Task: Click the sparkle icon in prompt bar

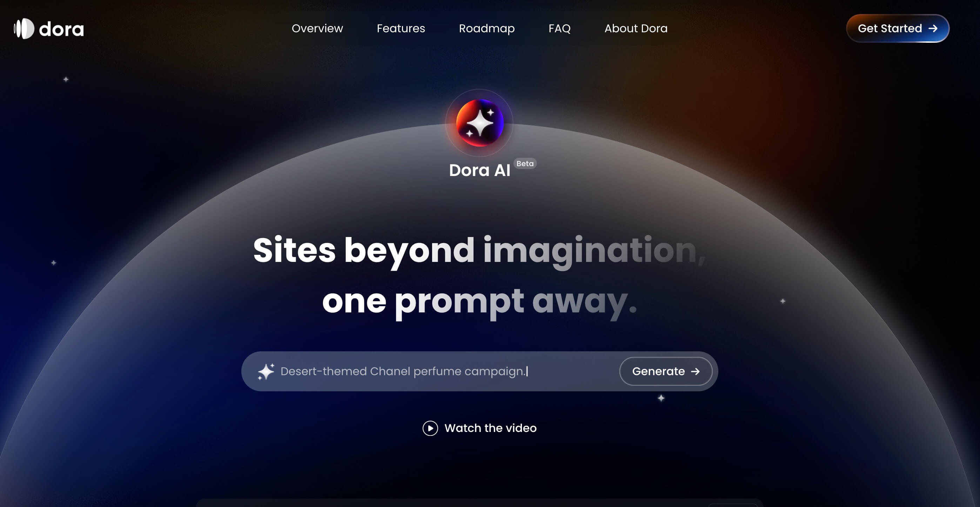Action: point(266,372)
